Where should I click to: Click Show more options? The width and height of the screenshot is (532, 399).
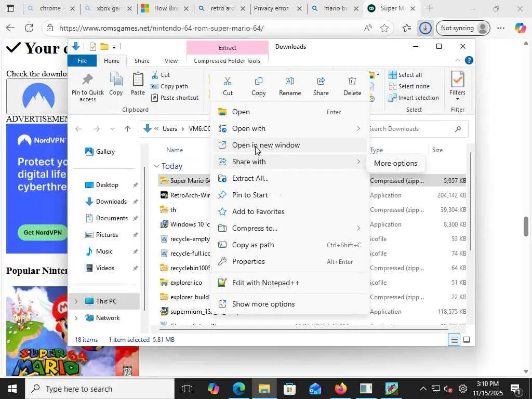click(289, 304)
